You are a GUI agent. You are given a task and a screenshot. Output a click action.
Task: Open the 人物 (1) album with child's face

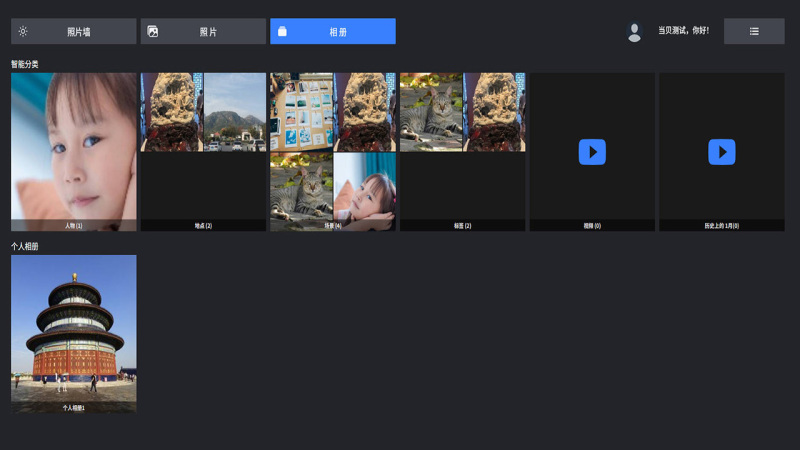[x=74, y=145]
